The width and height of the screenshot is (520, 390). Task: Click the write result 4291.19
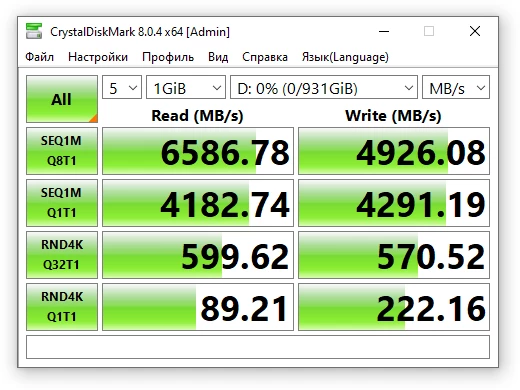[394, 203]
